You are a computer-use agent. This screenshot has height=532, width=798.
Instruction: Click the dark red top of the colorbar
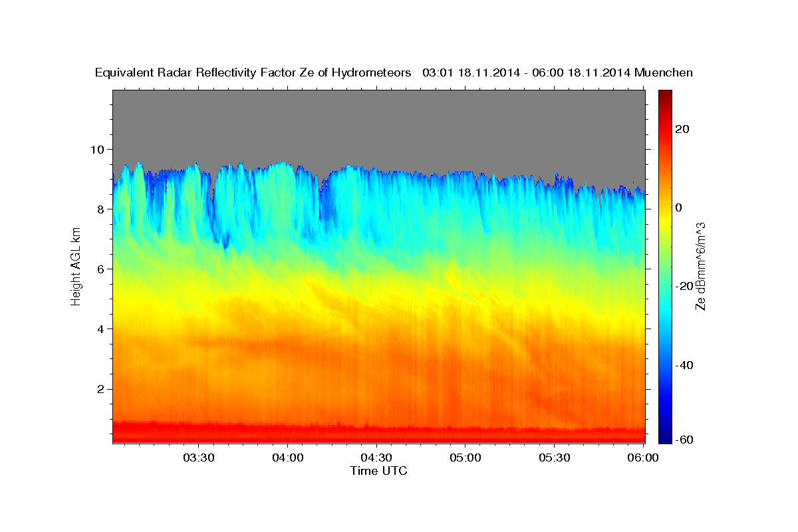664,95
